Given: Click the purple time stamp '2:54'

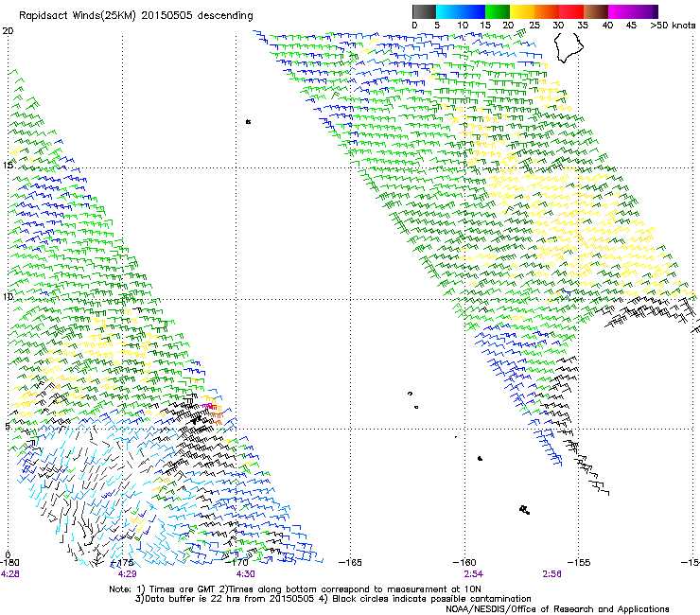Looking at the screenshot, I should click(473, 574).
